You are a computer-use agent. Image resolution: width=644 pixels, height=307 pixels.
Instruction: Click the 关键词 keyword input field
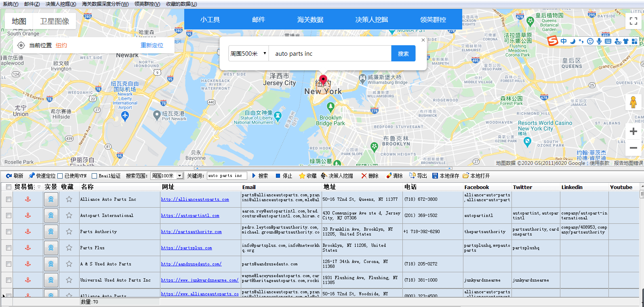[227, 176]
